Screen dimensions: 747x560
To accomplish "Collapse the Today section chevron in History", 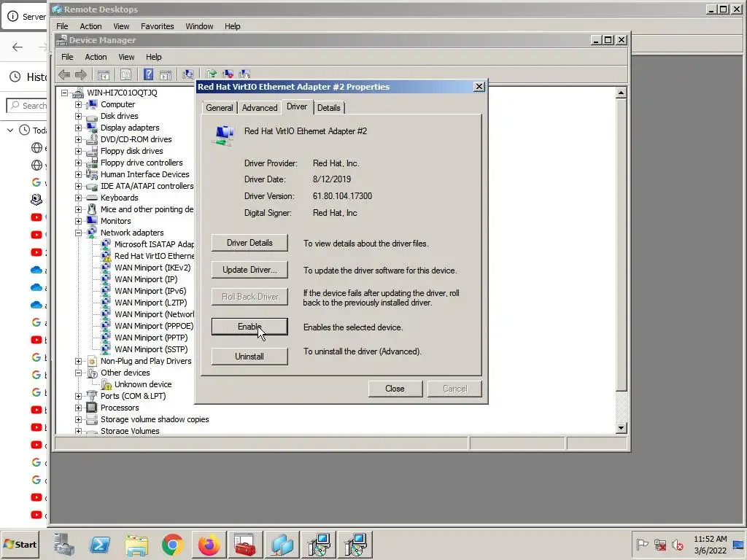I will pos(10,130).
